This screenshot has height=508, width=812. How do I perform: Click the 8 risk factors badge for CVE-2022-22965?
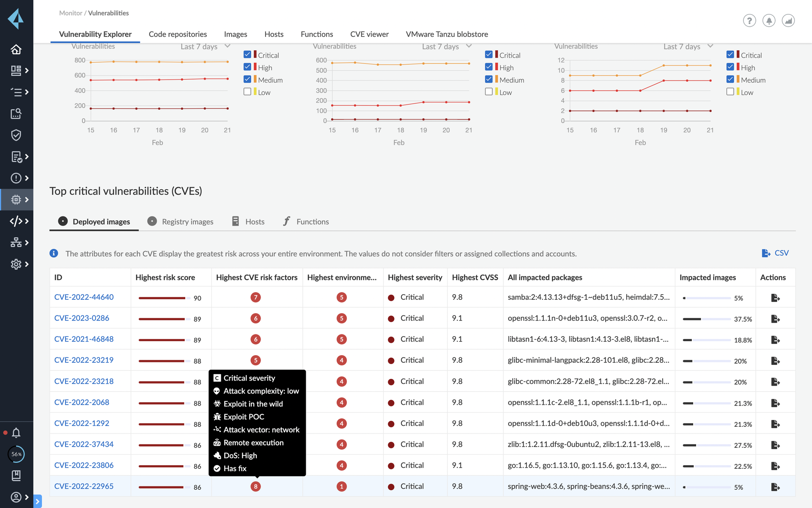[x=255, y=486]
